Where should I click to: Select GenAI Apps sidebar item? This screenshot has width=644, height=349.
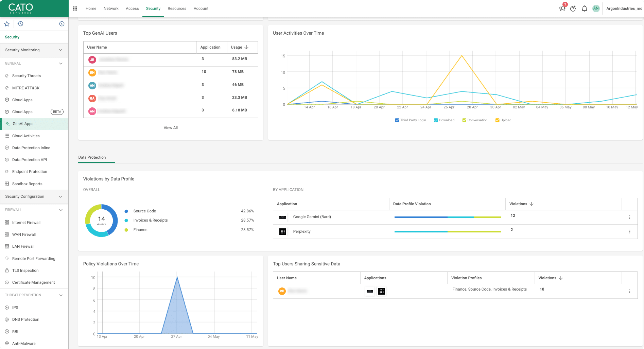tap(34, 124)
